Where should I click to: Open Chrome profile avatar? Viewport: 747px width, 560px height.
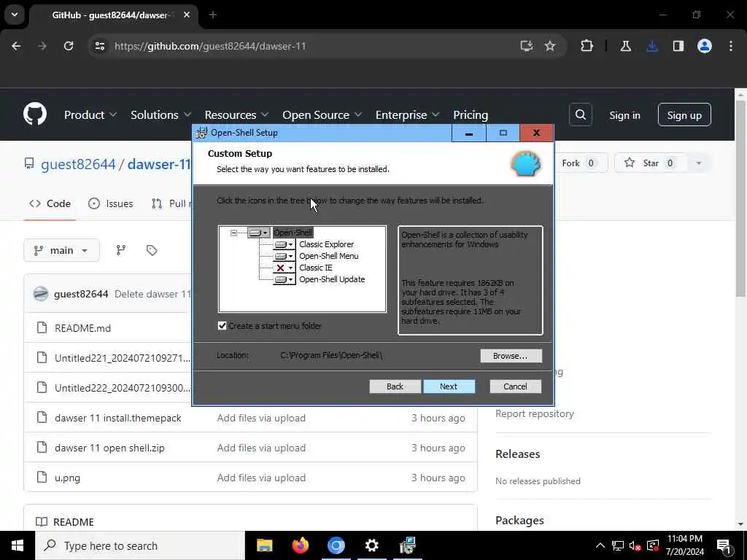click(705, 46)
